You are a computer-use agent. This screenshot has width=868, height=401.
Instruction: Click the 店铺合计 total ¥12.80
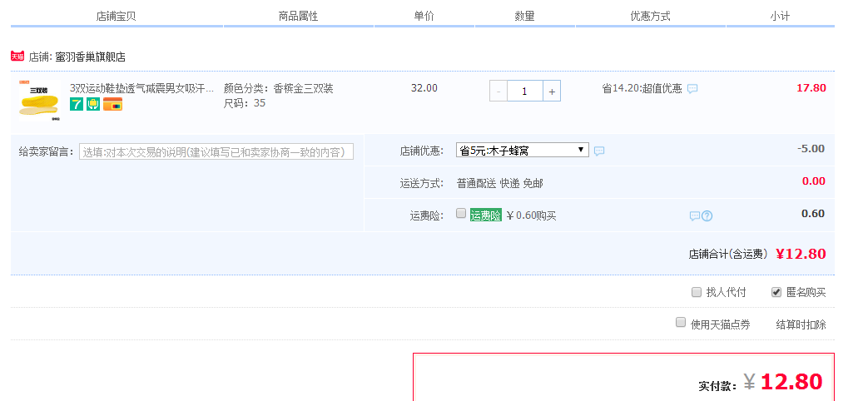pos(801,254)
